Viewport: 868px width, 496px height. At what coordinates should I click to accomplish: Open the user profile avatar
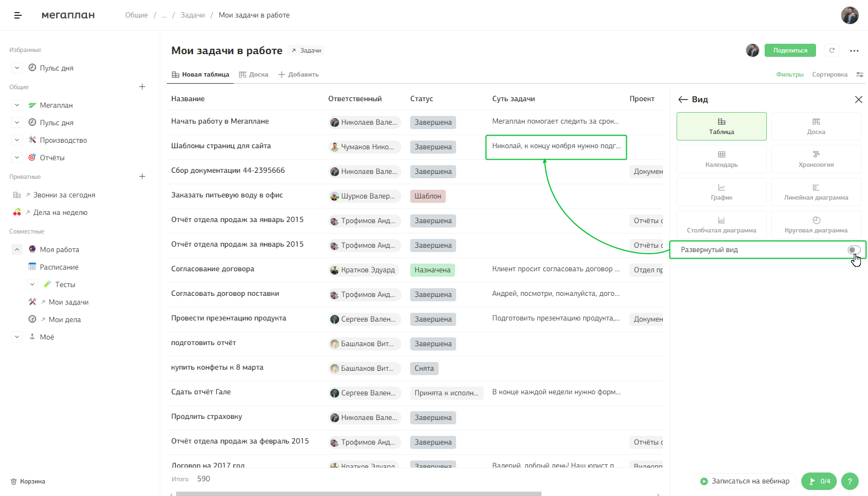(849, 15)
